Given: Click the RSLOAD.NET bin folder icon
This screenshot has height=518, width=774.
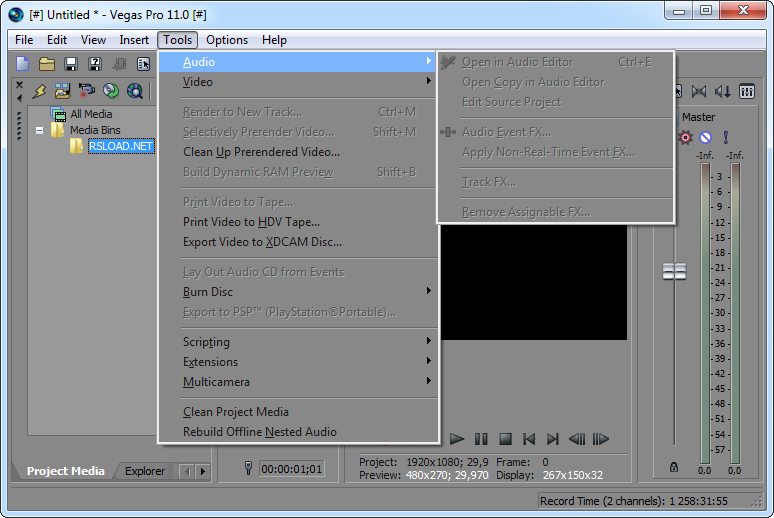Looking at the screenshot, I should point(76,146).
